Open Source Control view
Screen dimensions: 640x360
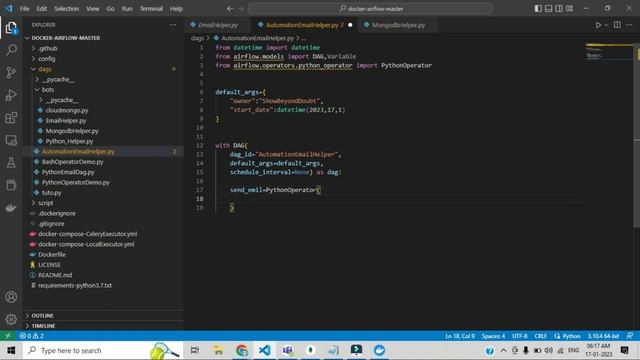tap(11, 73)
